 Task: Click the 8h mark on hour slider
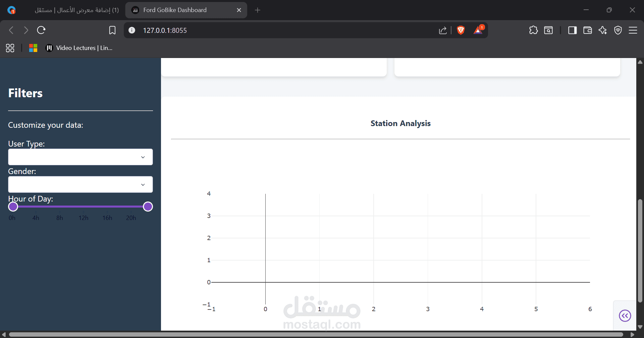tap(60, 218)
